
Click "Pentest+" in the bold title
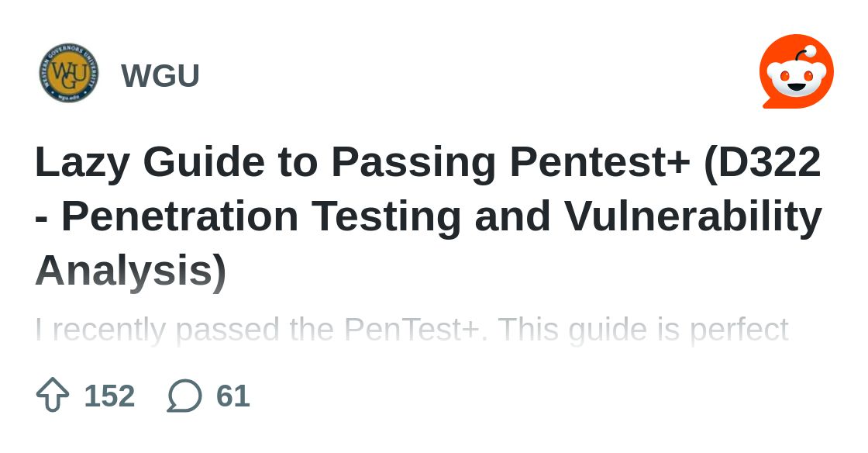coord(600,162)
